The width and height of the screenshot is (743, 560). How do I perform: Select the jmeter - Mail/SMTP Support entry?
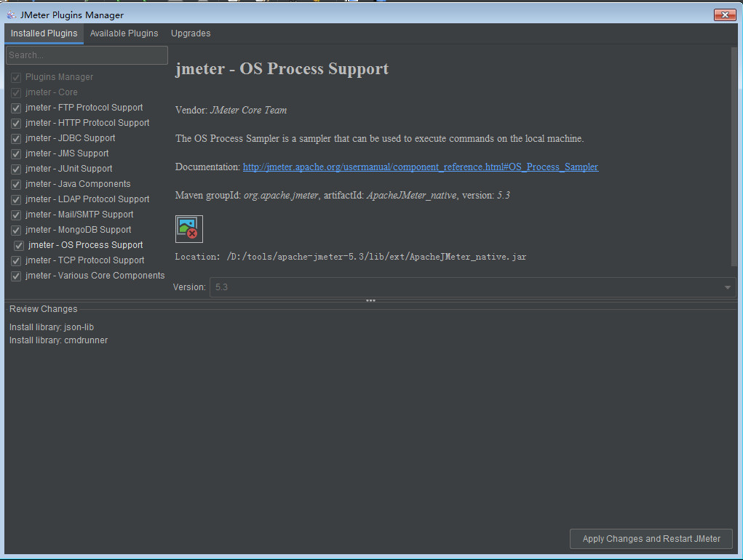(x=79, y=215)
